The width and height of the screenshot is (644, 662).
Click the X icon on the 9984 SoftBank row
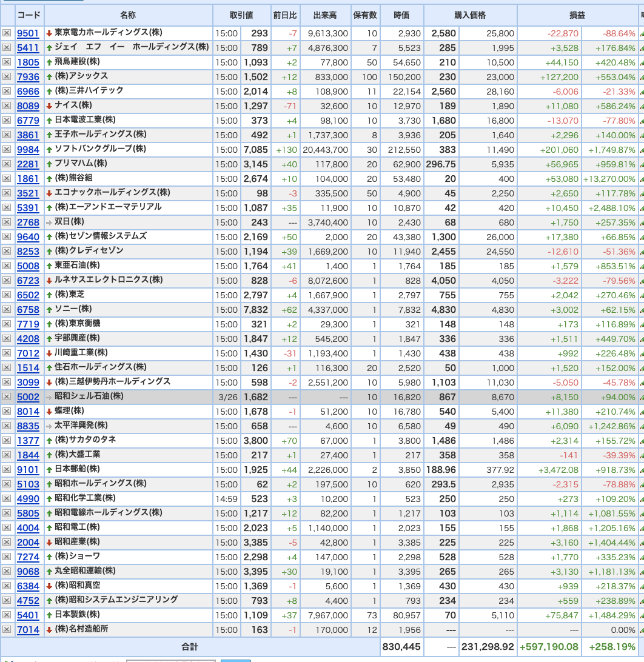(x=6, y=150)
